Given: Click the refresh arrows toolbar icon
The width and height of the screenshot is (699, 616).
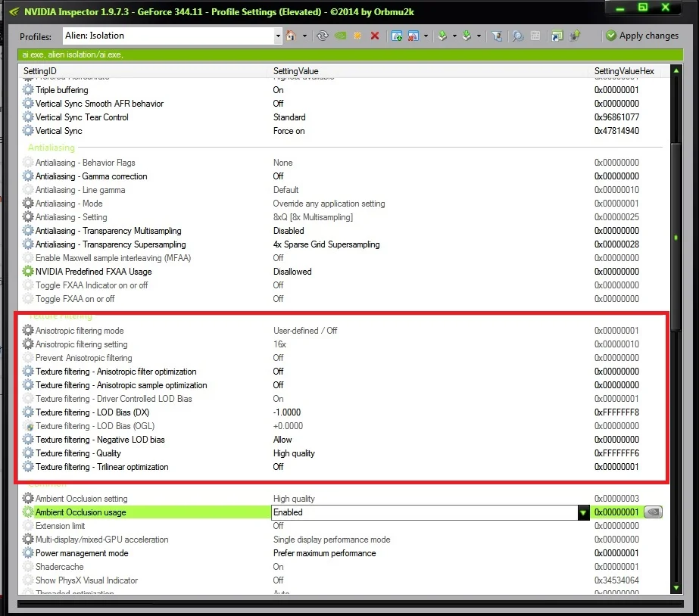Looking at the screenshot, I should pos(323,36).
